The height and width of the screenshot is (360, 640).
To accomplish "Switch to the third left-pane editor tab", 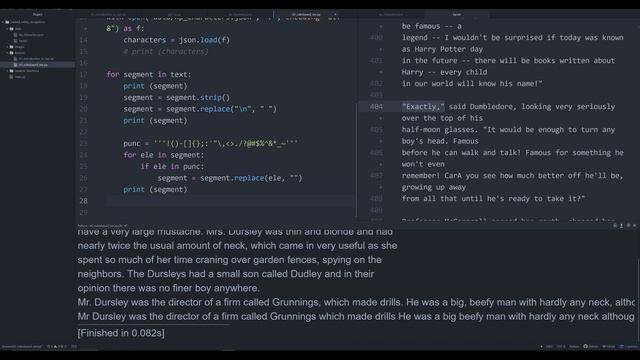I will 240,14.
